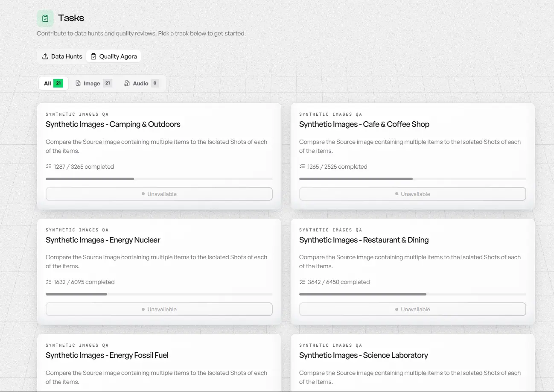
Task: Click 'Contribute to data hunts and quality reviews' subtitle
Action: (141, 33)
